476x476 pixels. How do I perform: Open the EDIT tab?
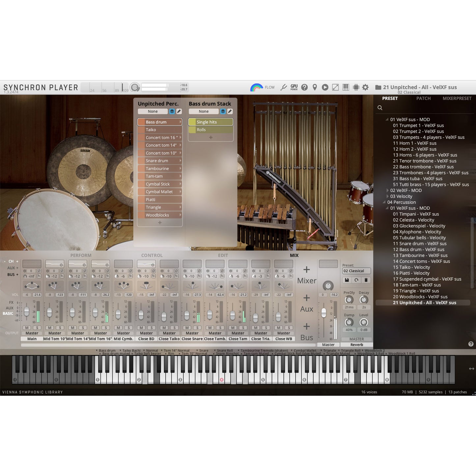point(223,255)
